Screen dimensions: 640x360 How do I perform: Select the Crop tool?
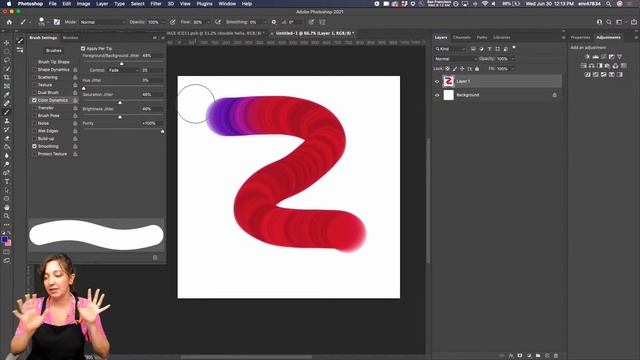point(7,77)
